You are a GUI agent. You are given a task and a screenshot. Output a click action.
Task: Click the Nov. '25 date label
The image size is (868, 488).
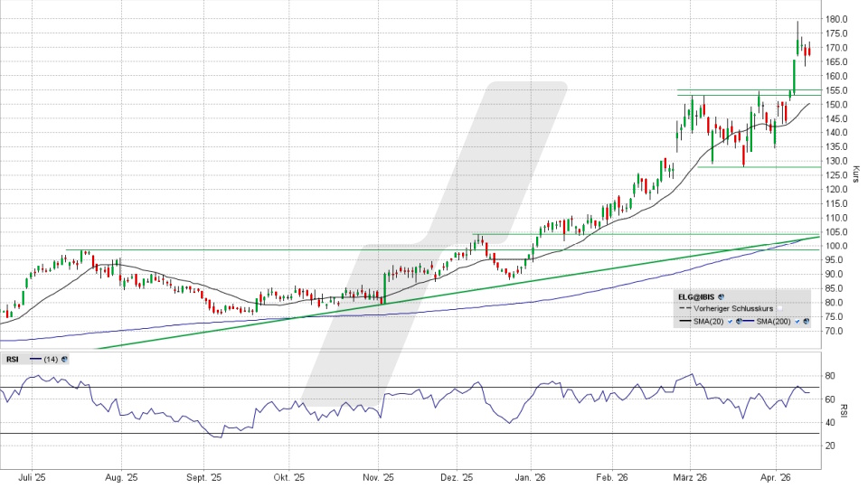[378, 477]
